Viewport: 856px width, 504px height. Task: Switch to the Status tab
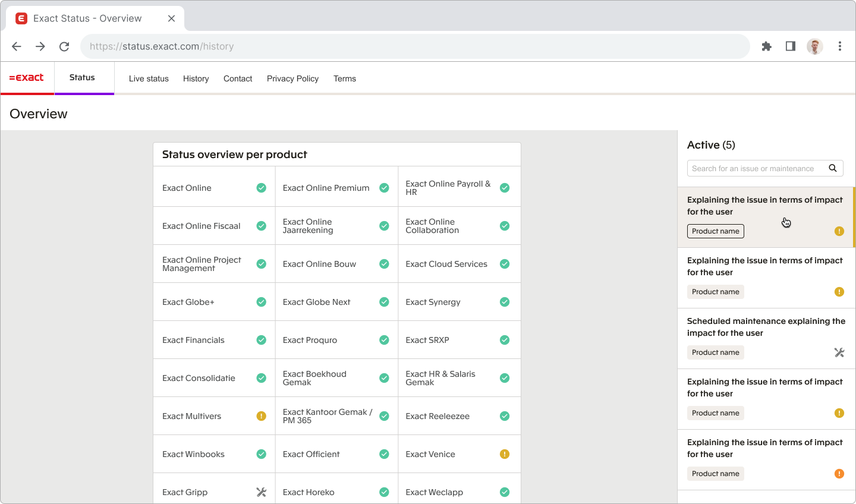pyautogui.click(x=82, y=78)
